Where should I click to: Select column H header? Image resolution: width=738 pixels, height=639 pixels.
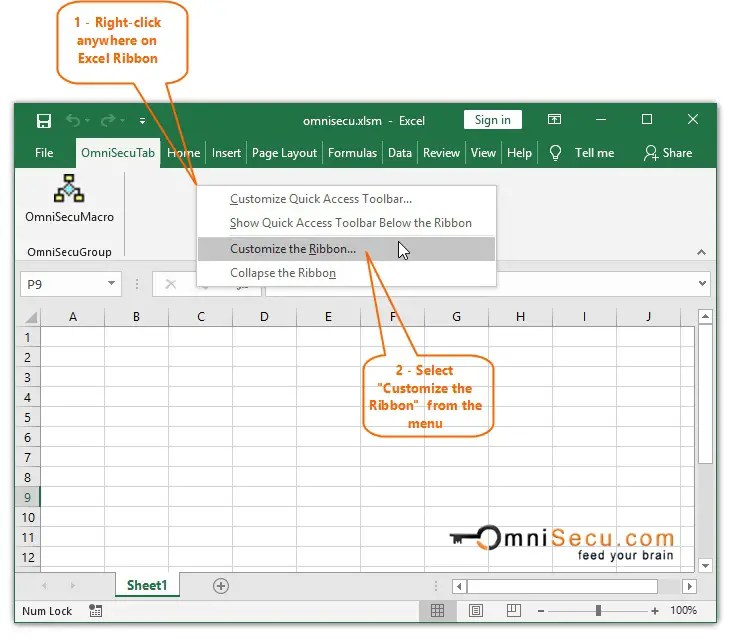[520, 317]
